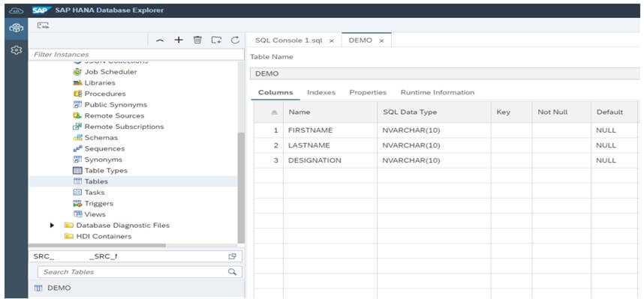The height and width of the screenshot is (299, 644).
Task: Sort columns by the number header arrow
Action: pyautogui.click(x=275, y=112)
